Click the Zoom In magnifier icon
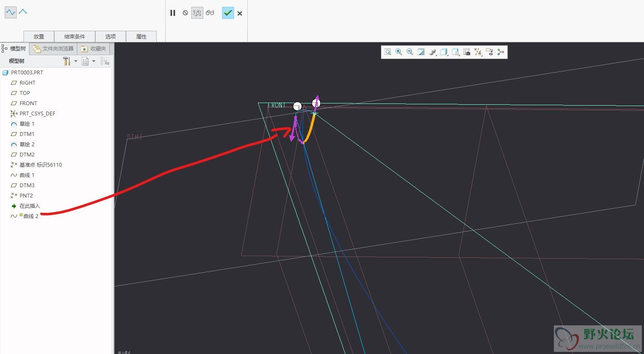644x354 pixels. tap(398, 52)
